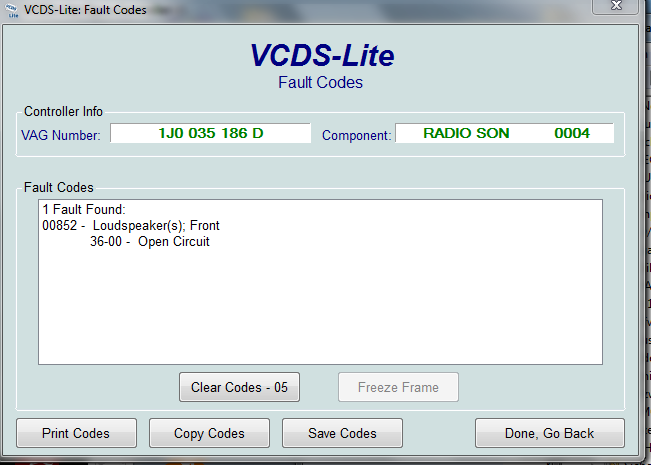Save the fault codes to a file
651x465 pixels.
coord(342,433)
